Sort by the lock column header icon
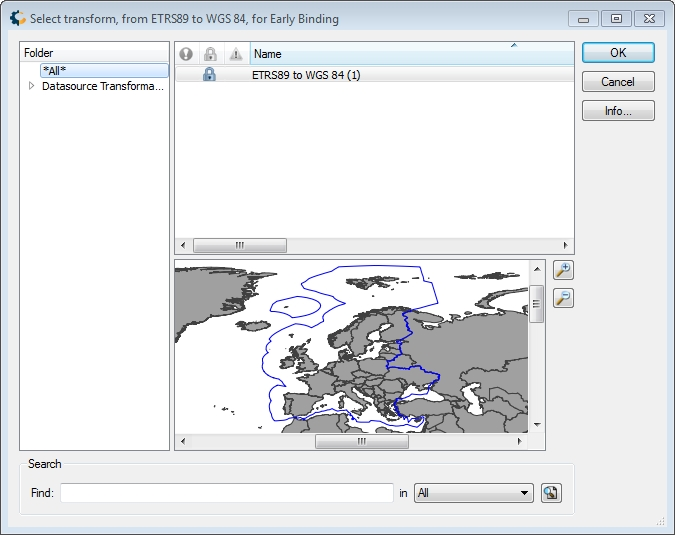Viewport: 675px width, 535px height. [x=210, y=54]
